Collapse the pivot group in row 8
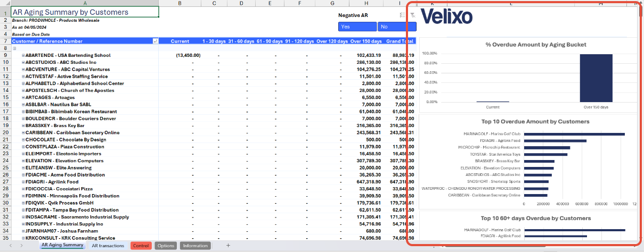The image size is (644, 252). pos(14,48)
